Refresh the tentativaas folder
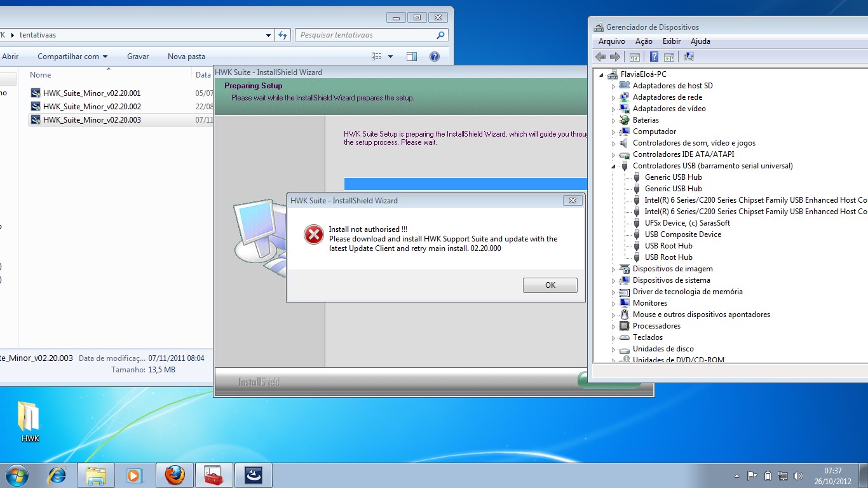This screenshot has height=488, width=868. [283, 35]
